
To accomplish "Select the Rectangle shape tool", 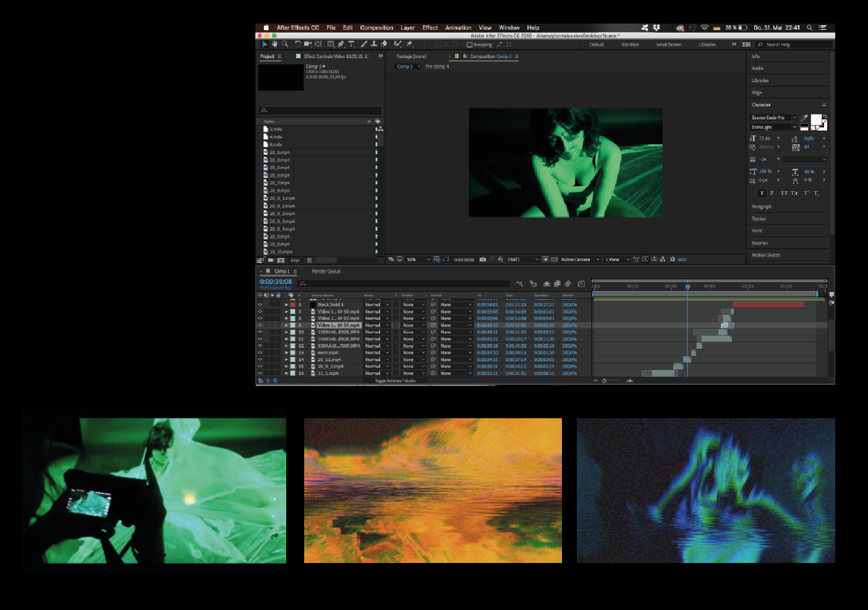I will [x=331, y=44].
